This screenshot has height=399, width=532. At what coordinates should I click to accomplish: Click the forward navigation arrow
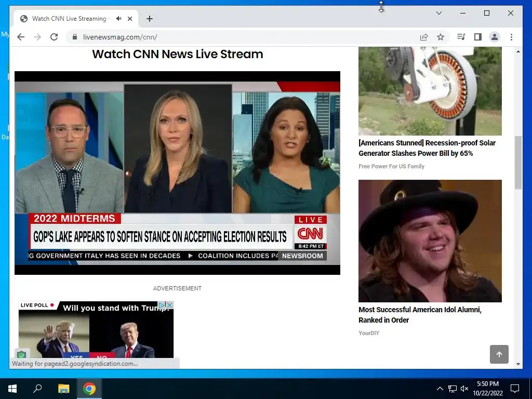click(x=37, y=37)
